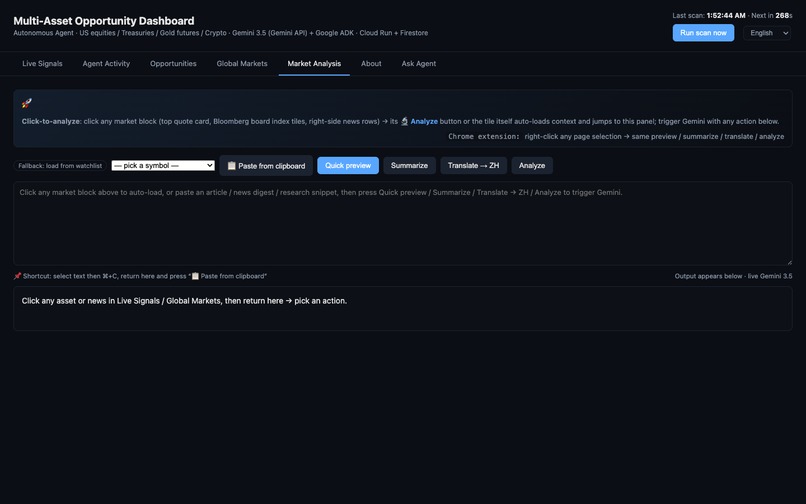Click the Chrome extension hint text

[616, 136]
